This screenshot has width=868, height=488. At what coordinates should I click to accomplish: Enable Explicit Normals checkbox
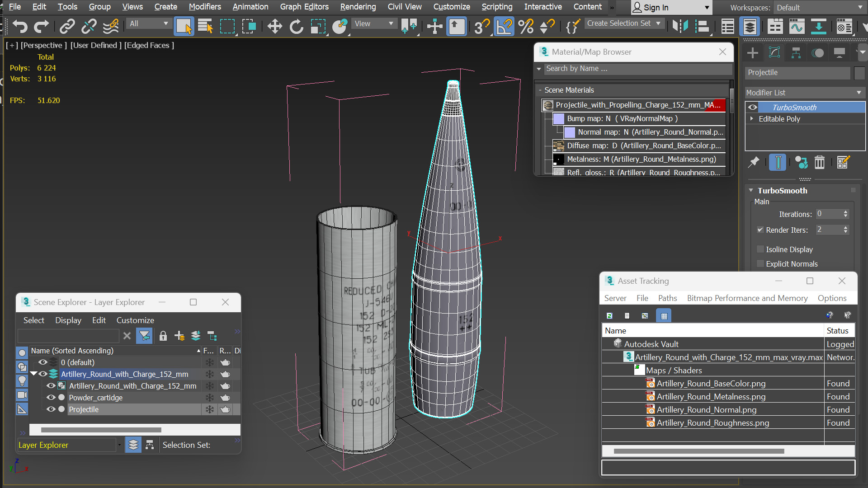tap(760, 264)
